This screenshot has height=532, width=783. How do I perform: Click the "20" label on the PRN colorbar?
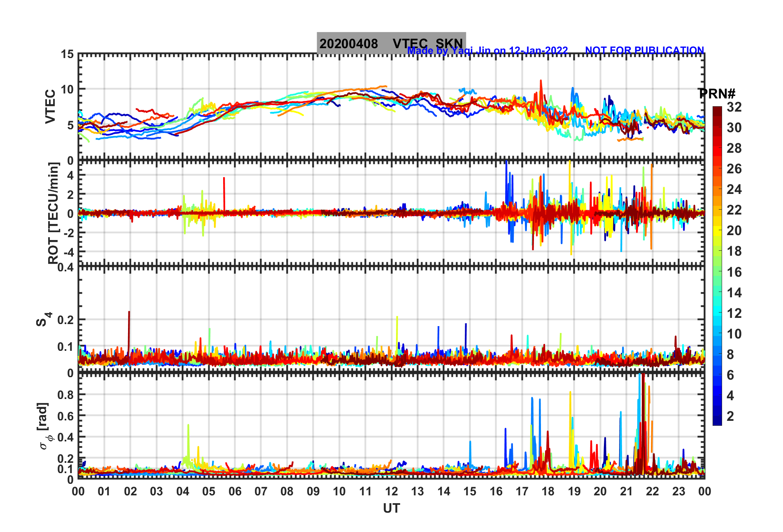734,231
